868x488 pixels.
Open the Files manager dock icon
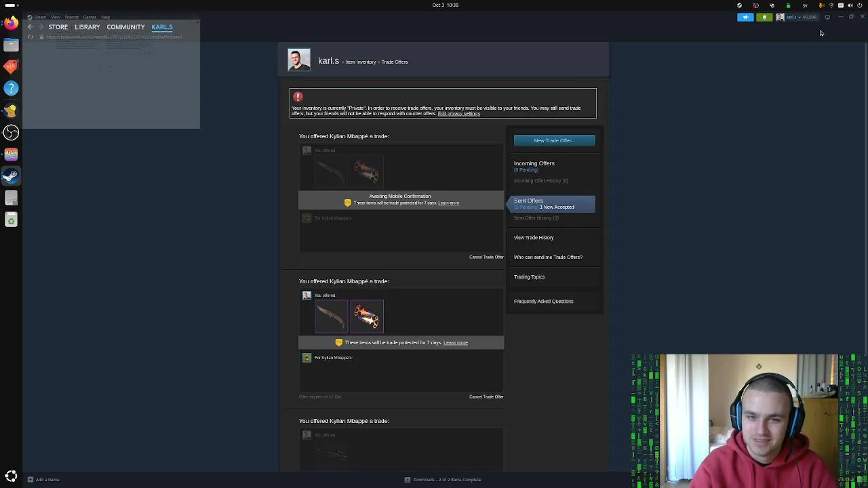tap(11, 45)
